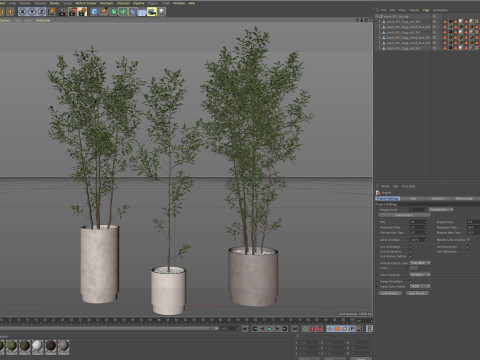Select the root plant null object row

[396, 16]
